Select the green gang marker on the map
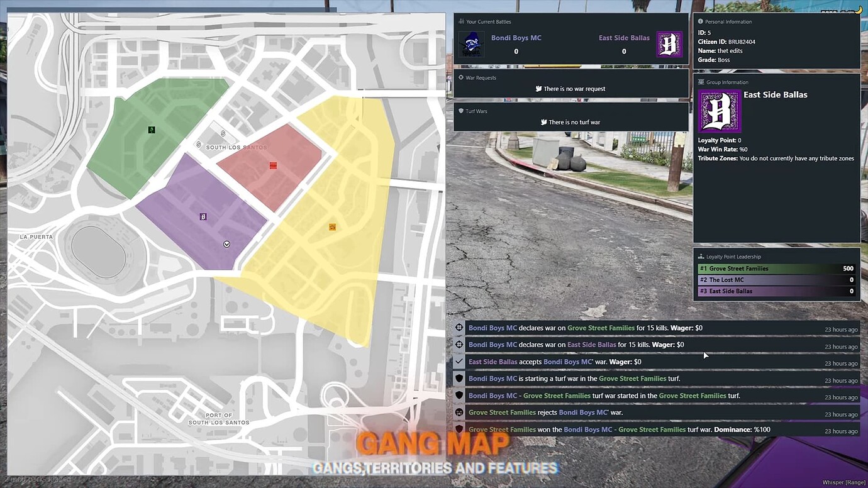Viewport: 868px width, 488px height. (151, 130)
